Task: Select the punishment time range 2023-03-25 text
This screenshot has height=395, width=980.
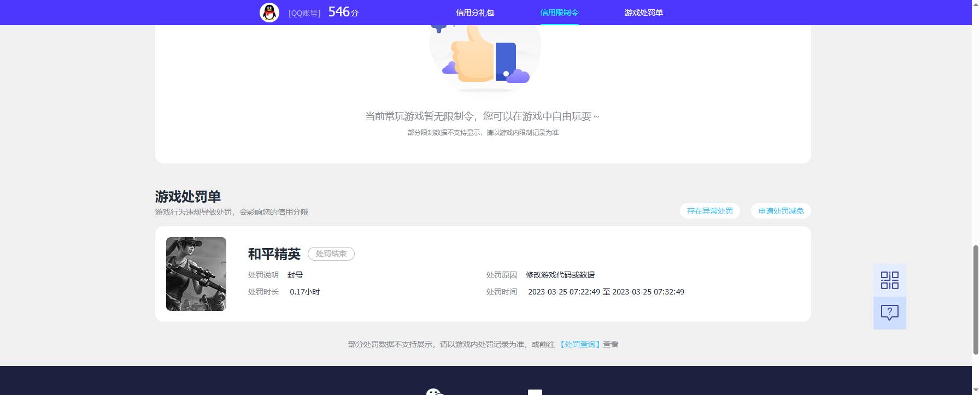Action: [606, 292]
